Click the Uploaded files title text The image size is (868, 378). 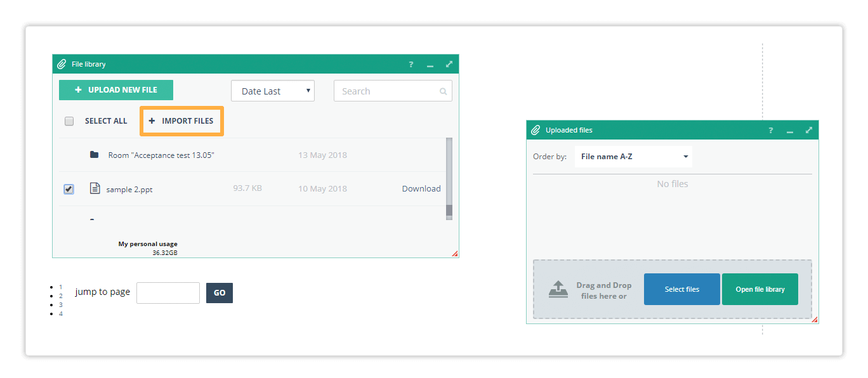[569, 130]
